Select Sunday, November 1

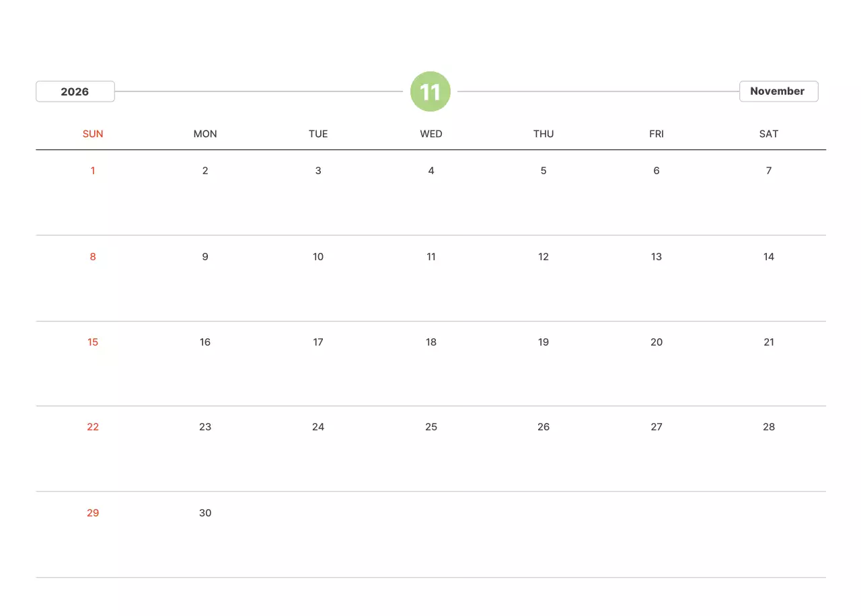[x=93, y=171]
